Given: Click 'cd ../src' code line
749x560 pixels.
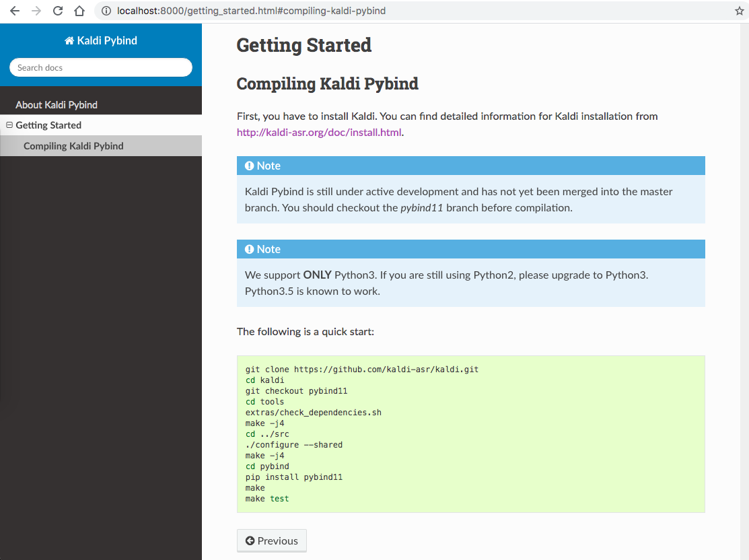Looking at the screenshot, I should 267,434.
